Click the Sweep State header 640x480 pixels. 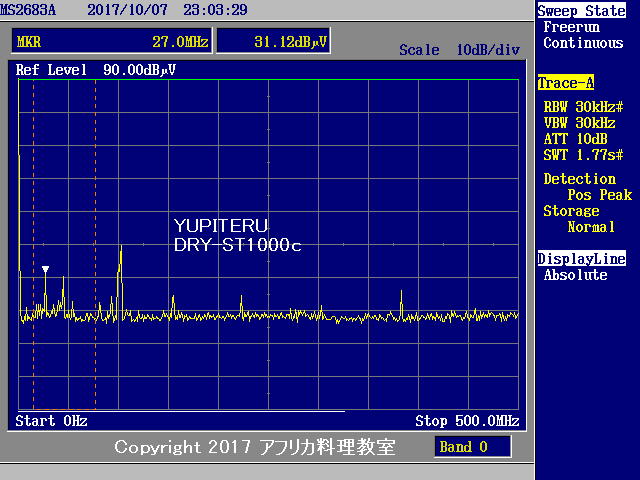tap(581, 11)
